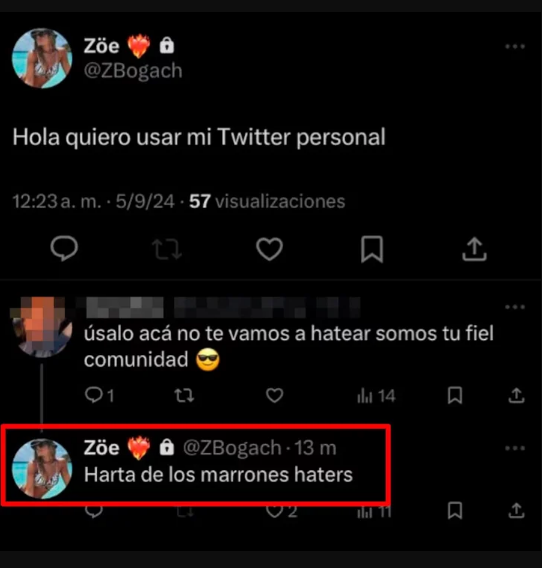Share the "marrones haters" reply

pyautogui.click(x=516, y=510)
